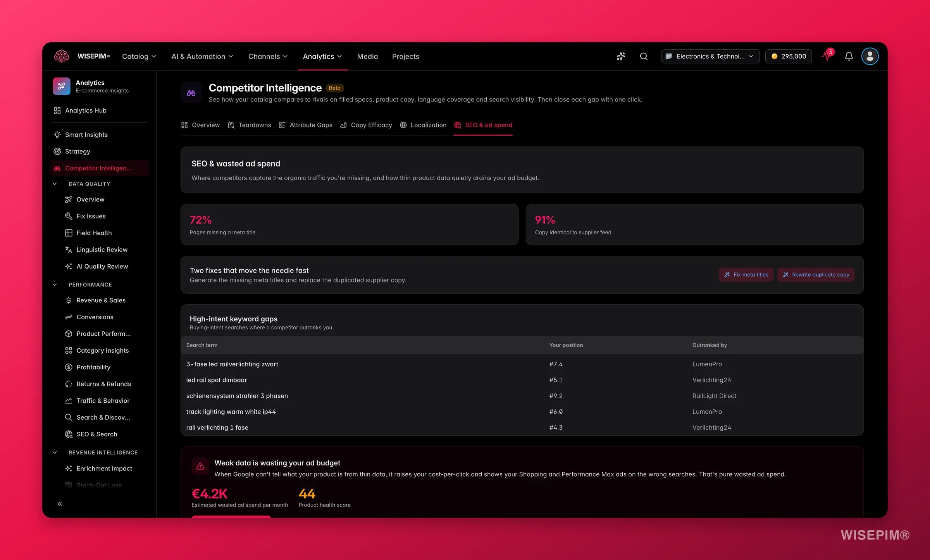Image resolution: width=930 pixels, height=560 pixels.
Task: Open the Stock-Out Loss sidebar item
Action: click(x=100, y=485)
